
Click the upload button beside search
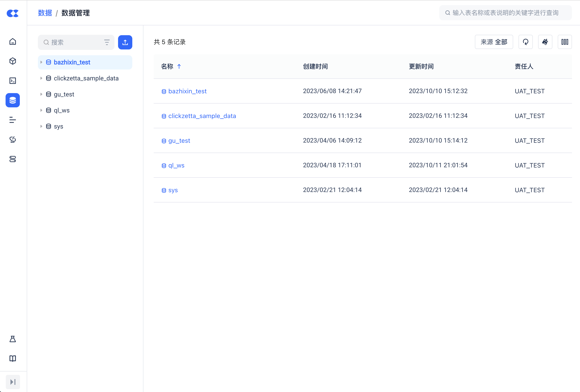point(125,42)
